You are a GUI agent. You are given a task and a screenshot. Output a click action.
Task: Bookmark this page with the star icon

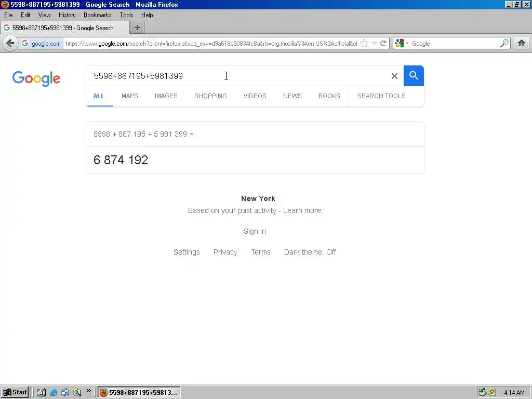coord(364,44)
